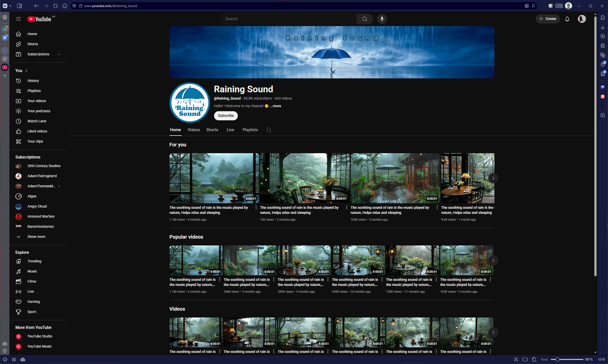Add a new web panel in right sidebar
Screen dimensions: 608x364
pyautogui.click(x=602, y=115)
